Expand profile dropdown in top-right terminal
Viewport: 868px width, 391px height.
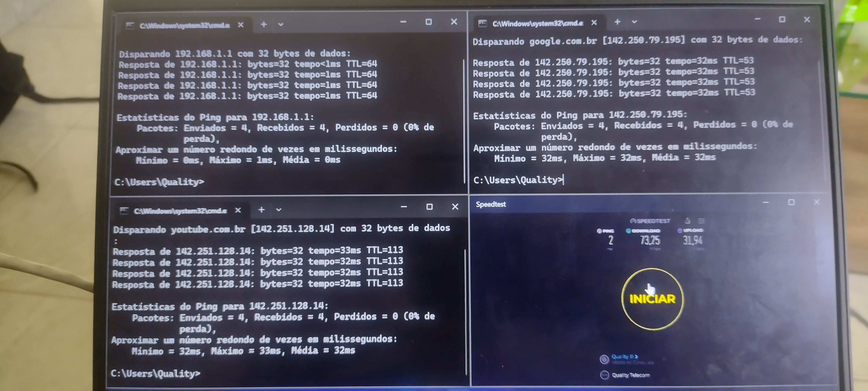pyautogui.click(x=634, y=22)
